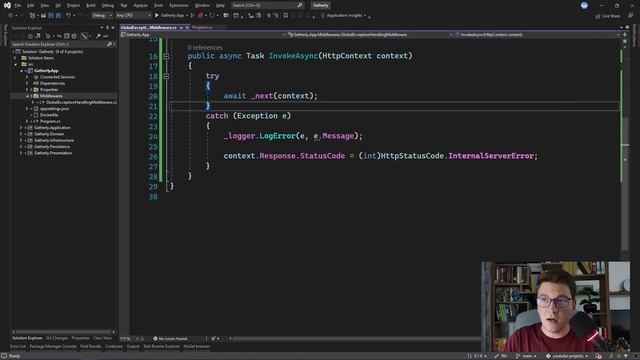The height and width of the screenshot is (360, 640).
Task: Switch to the Program.cs editor tab
Action: pos(202,27)
